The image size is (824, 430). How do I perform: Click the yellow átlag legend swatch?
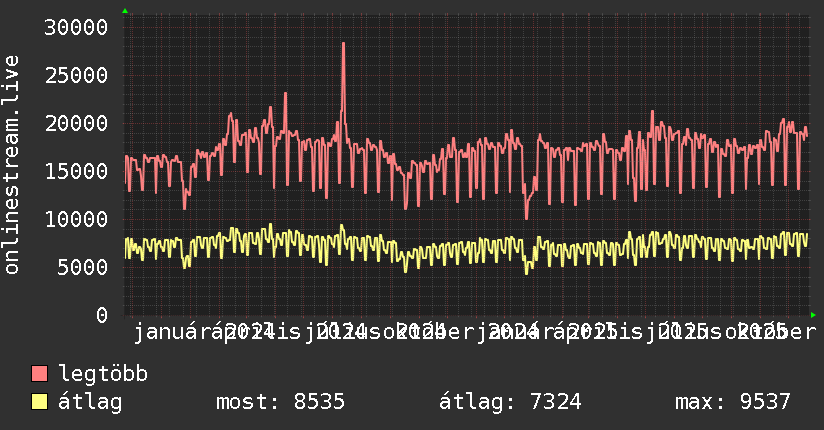[x=39, y=402]
